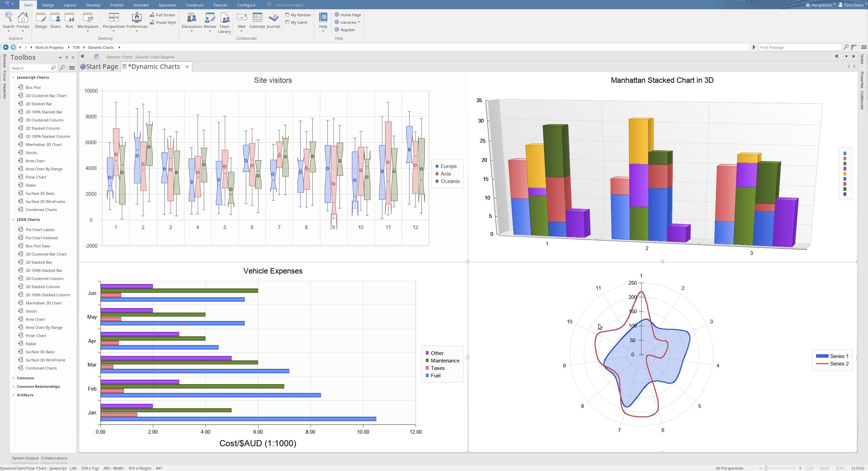This screenshot has width=868, height=471.
Task: Select the Combined Charts tool icon
Action: point(20,209)
